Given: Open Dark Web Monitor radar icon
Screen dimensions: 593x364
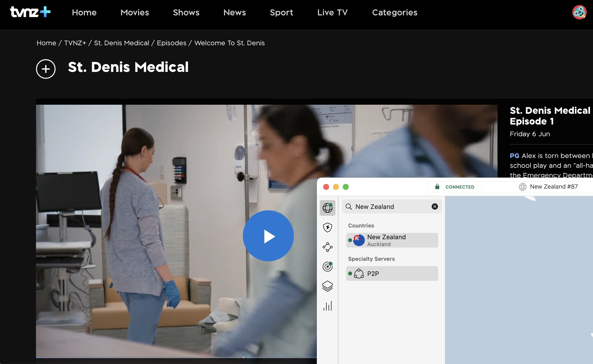Looking at the screenshot, I should pos(327,267).
